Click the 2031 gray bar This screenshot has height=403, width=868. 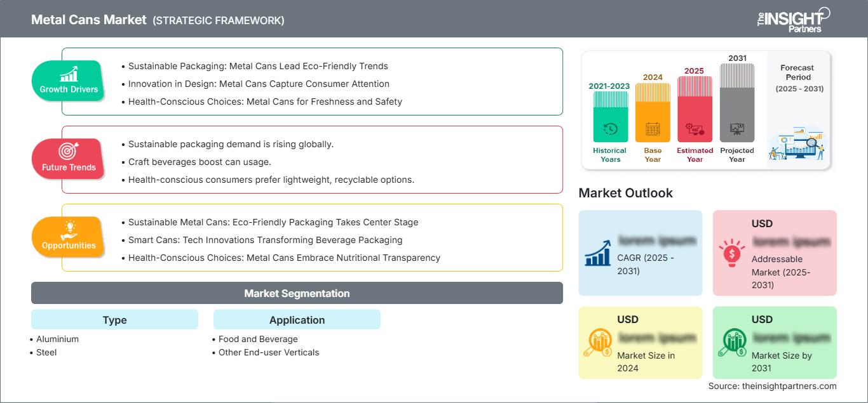[x=737, y=103]
